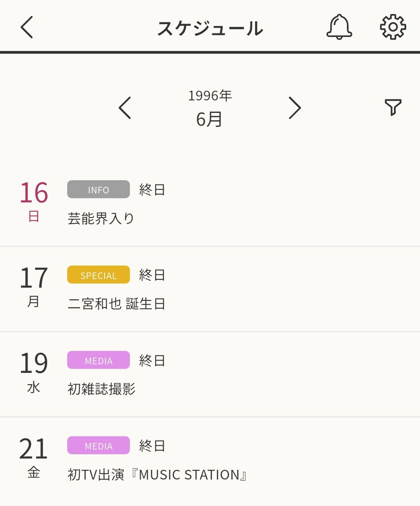Image resolution: width=420 pixels, height=506 pixels.
Task: Click the yellow SPECIAL tag
Action: (x=98, y=275)
